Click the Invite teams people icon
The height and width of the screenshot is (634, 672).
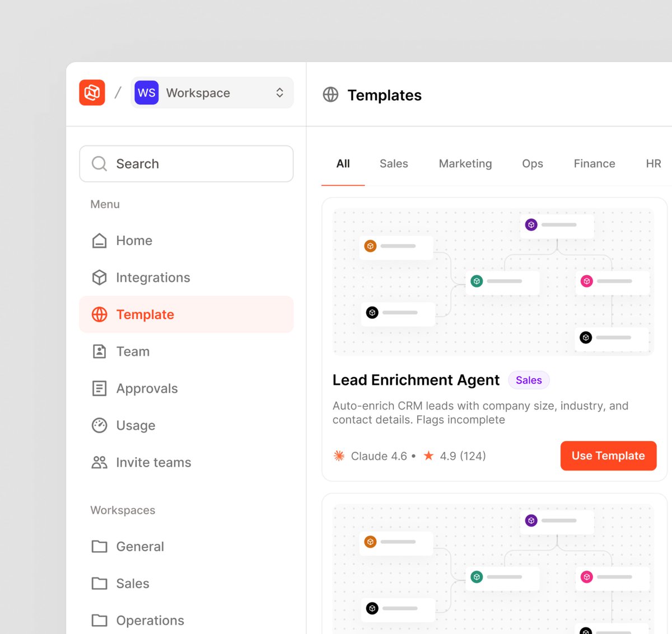click(x=99, y=462)
